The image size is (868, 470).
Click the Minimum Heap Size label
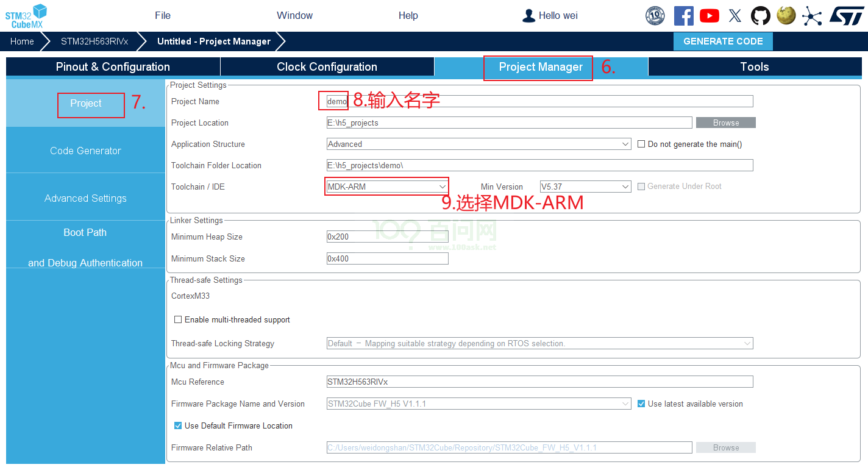207,237
